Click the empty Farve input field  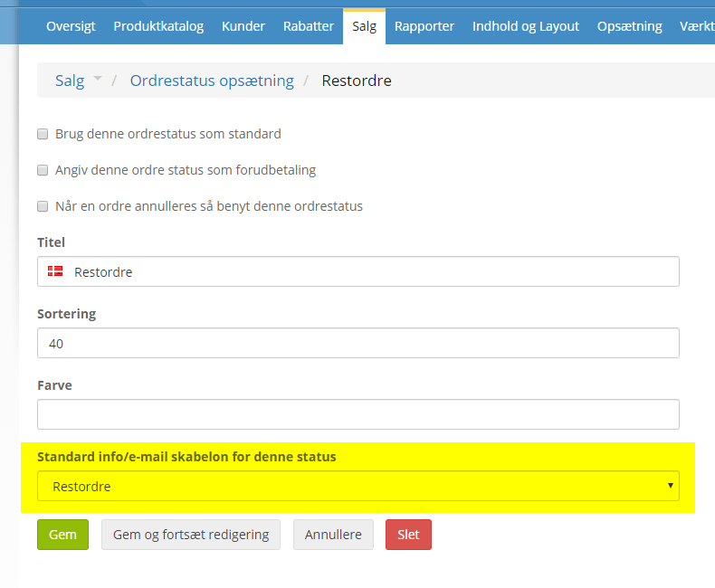(358, 414)
